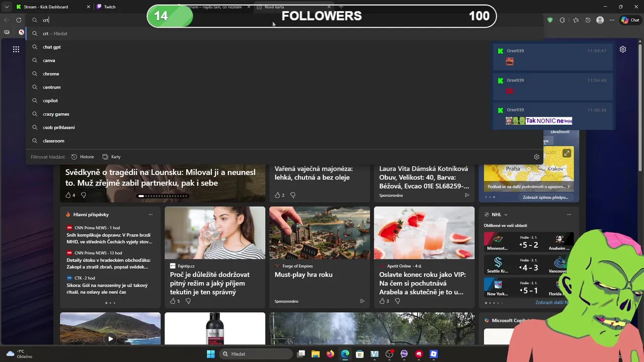Image resolution: width=644 pixels, height=362 pixels.
Task: Open the browser three-dot settings menu
Action: 612,20
